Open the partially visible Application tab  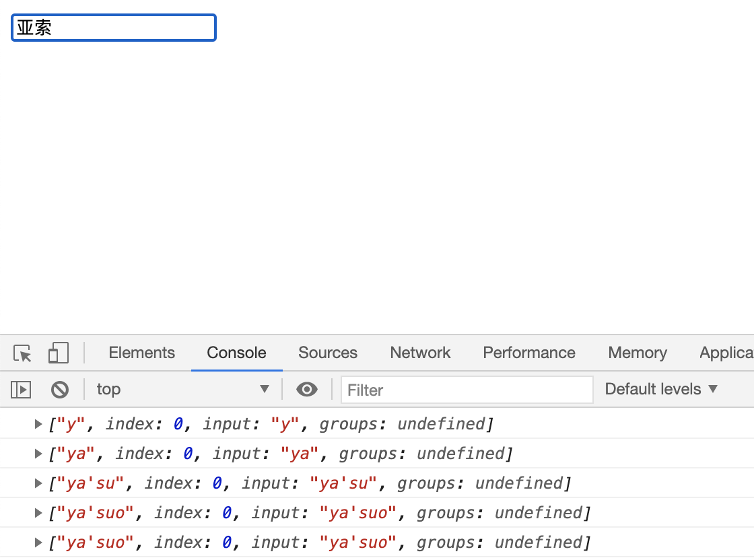point(726,353)
